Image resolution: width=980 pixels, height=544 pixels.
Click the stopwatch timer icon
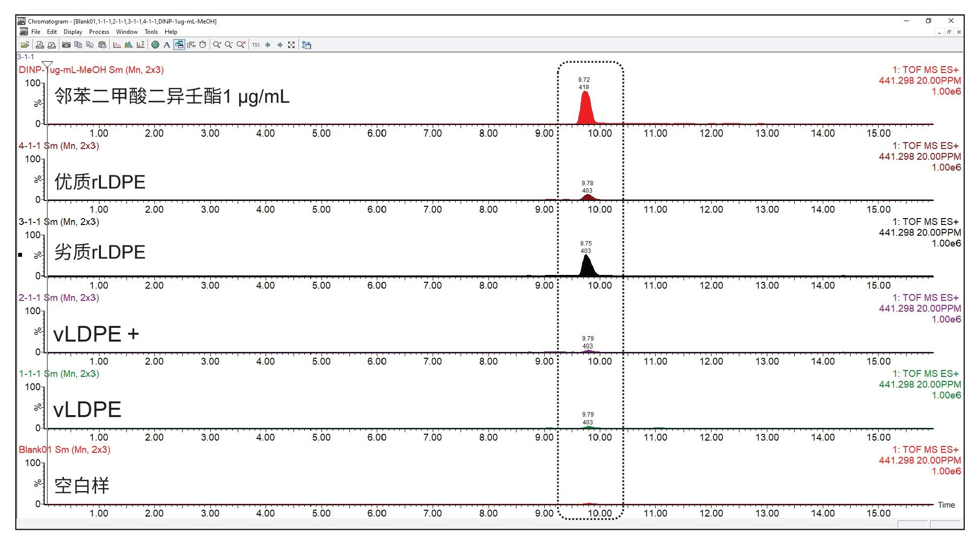(202, 45)
